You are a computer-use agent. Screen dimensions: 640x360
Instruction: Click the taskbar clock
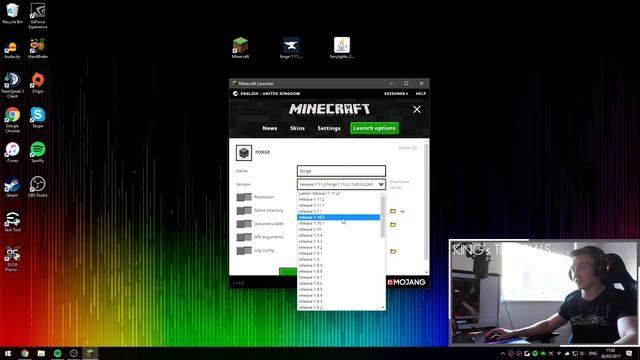pyautogui.click(x=610, y=353)
